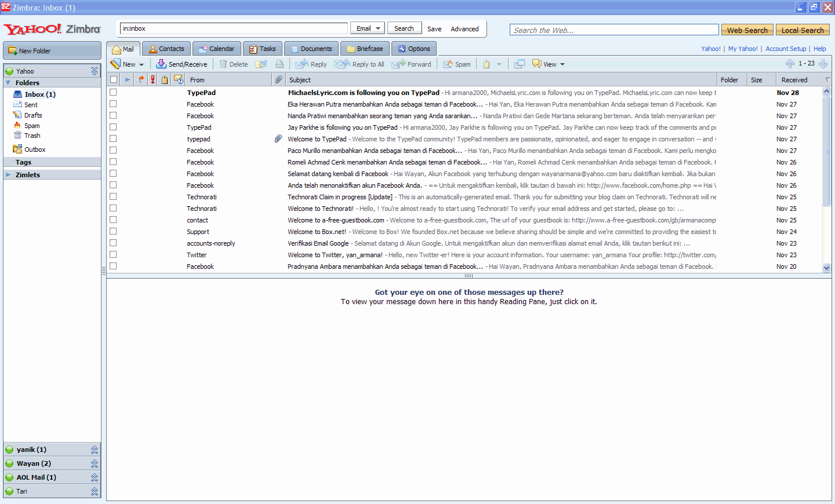The width and height of the screenshot is (835, 504).
Task: Click the Local Search button
Action: 803,30
